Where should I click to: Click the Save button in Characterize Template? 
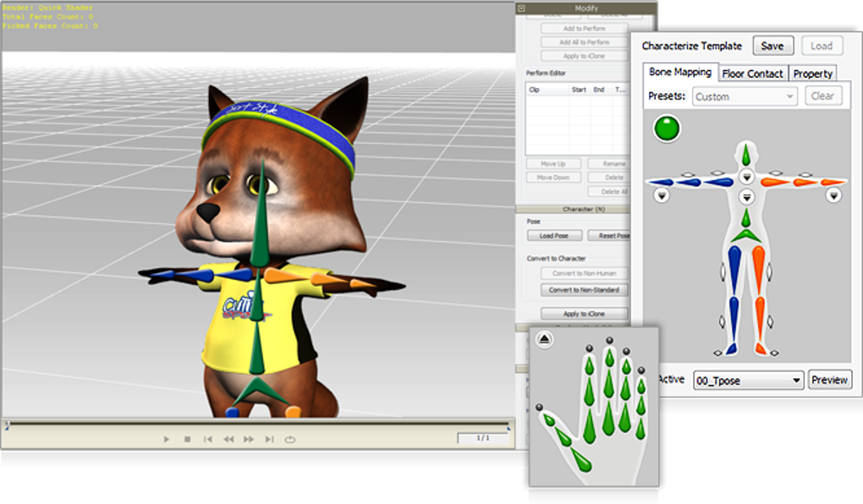772,47
